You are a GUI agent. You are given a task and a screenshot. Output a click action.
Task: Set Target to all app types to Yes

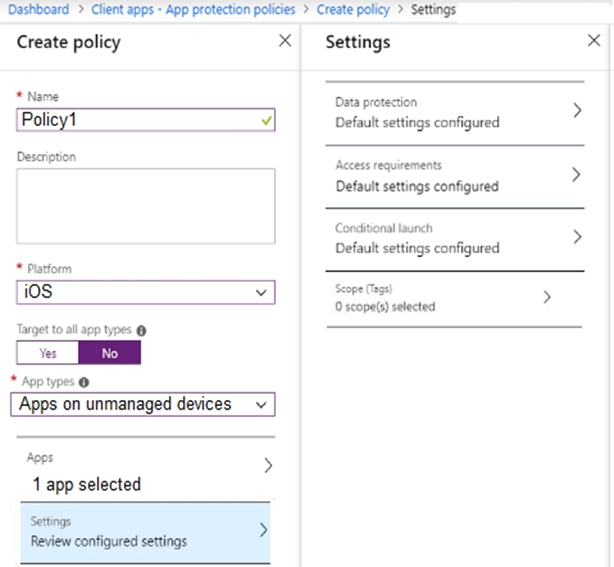coord(48,353)
